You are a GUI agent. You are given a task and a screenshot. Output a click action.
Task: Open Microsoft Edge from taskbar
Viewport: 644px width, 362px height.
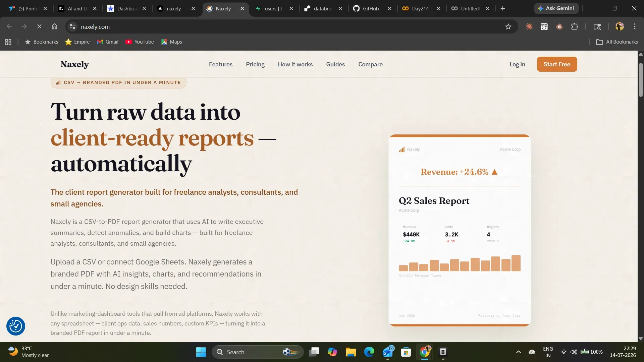[x=369, y=352]
